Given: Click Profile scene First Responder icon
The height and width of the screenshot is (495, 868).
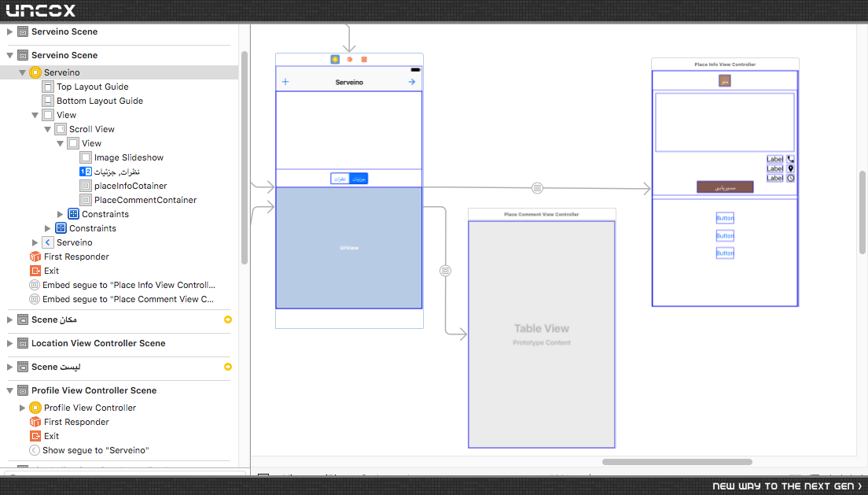Looking at the screenshot, I should [35, 422].
